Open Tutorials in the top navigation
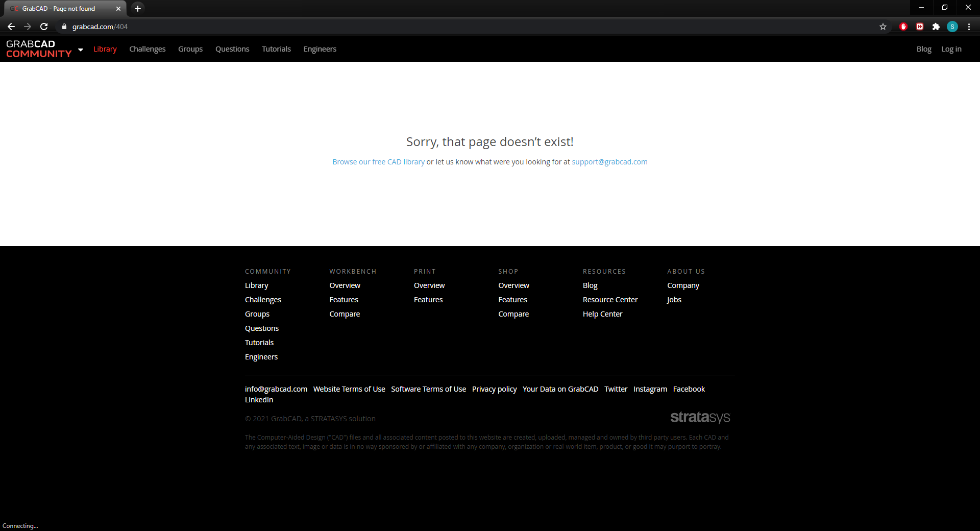Screen dimensions: 980x531 (x=276, y=49)
